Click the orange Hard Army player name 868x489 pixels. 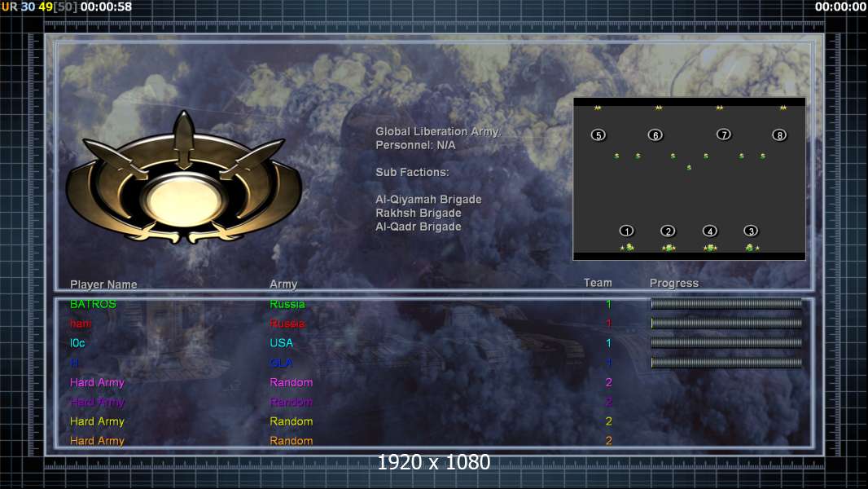pyautogui.click(x=98, y=441)
